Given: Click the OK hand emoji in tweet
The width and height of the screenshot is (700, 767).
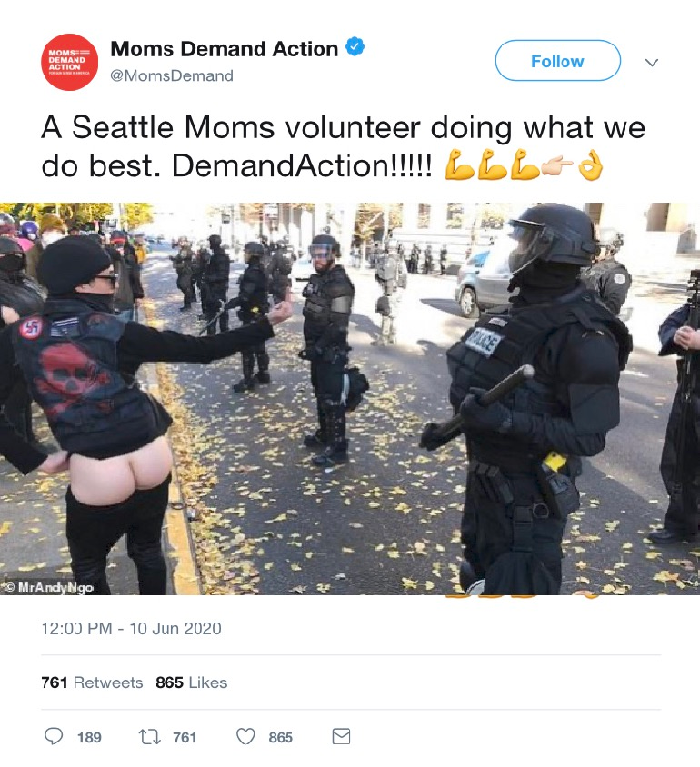Looking at the screenshot, I should pos(590,165).
